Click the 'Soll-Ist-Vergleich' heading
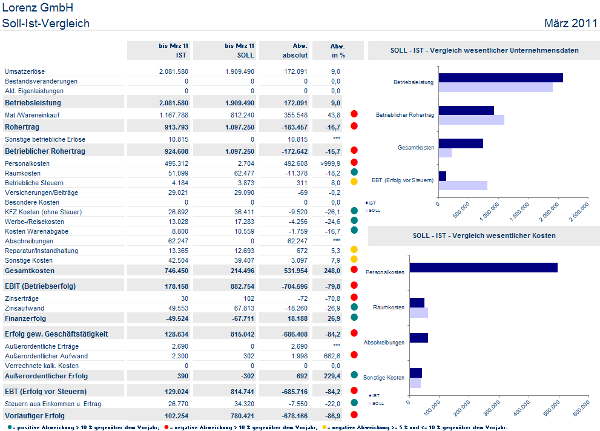 point(46,23)
